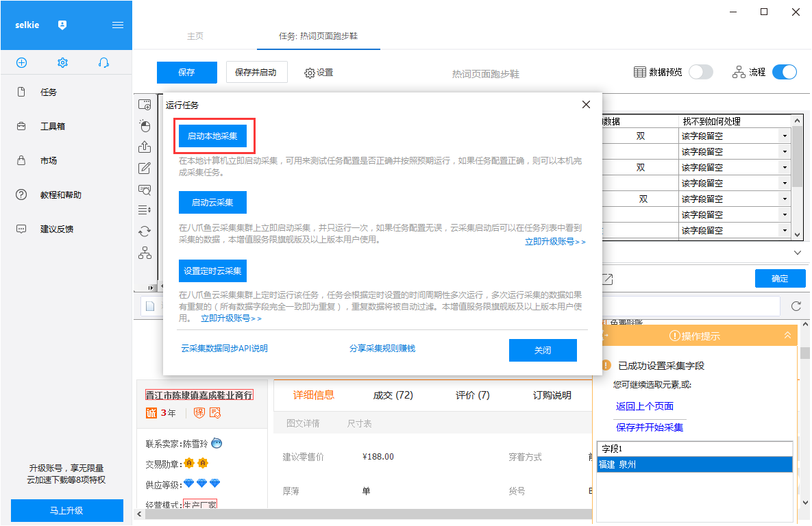The image size is (812, 526).
Task: Click the external edit icon left of 确定
Action: 607,279
